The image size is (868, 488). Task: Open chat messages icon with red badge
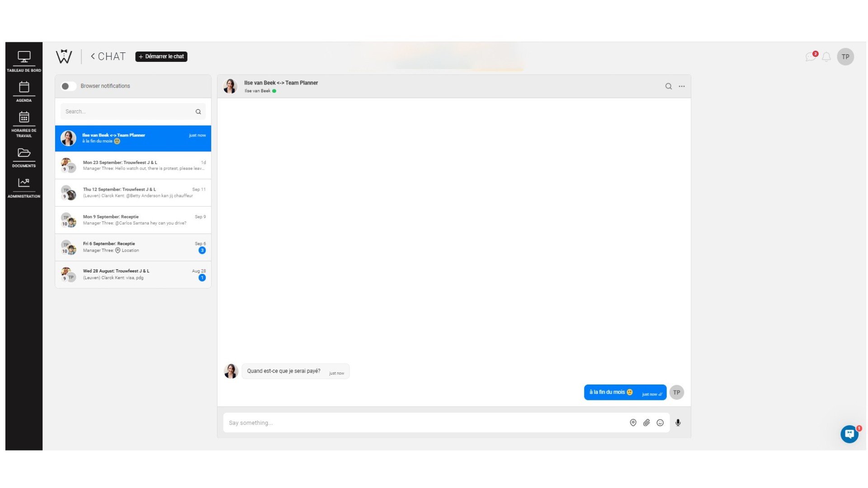[811, 57]
